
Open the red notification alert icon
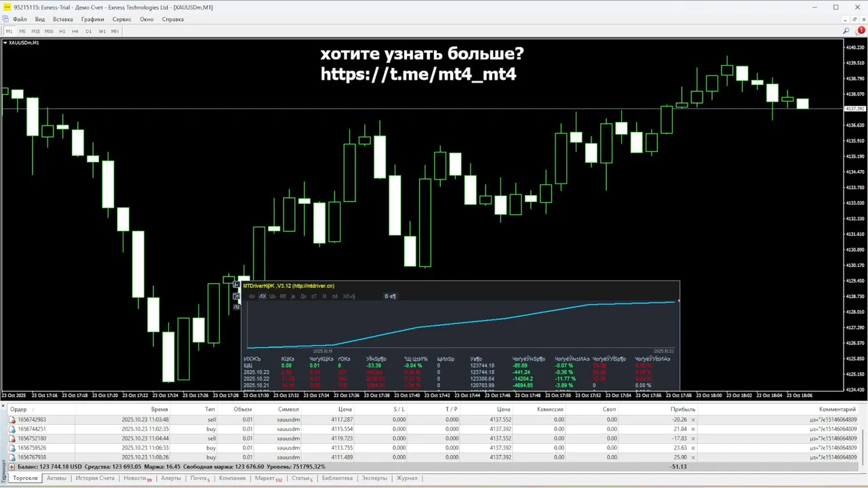click(x=861, y=30)
